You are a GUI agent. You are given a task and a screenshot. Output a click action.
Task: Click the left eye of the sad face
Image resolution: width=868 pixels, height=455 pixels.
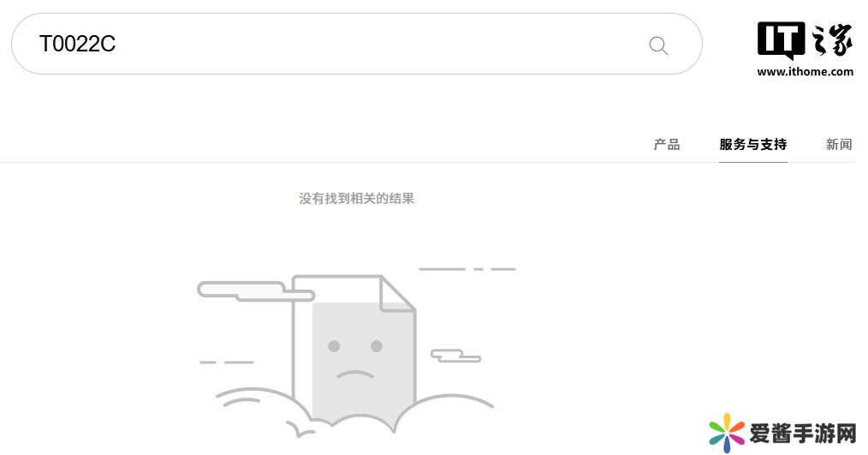tap(334, 346)
